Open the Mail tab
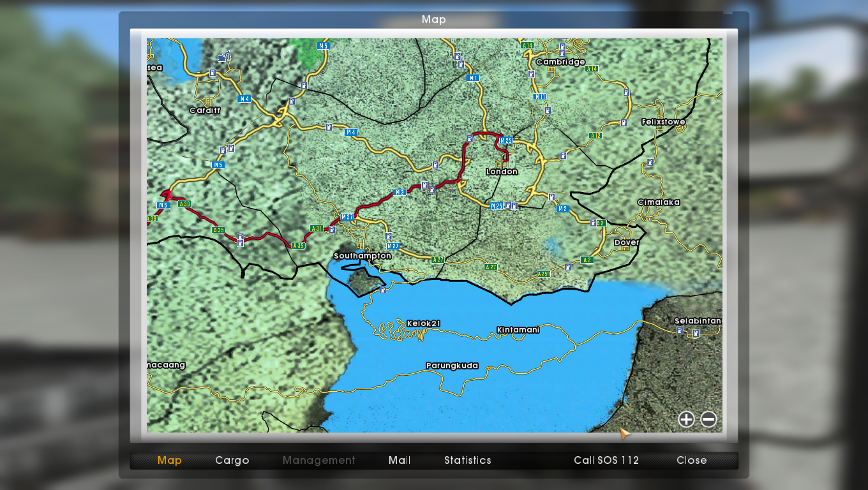This screenshot has height=490, width=868. point(400,460)
